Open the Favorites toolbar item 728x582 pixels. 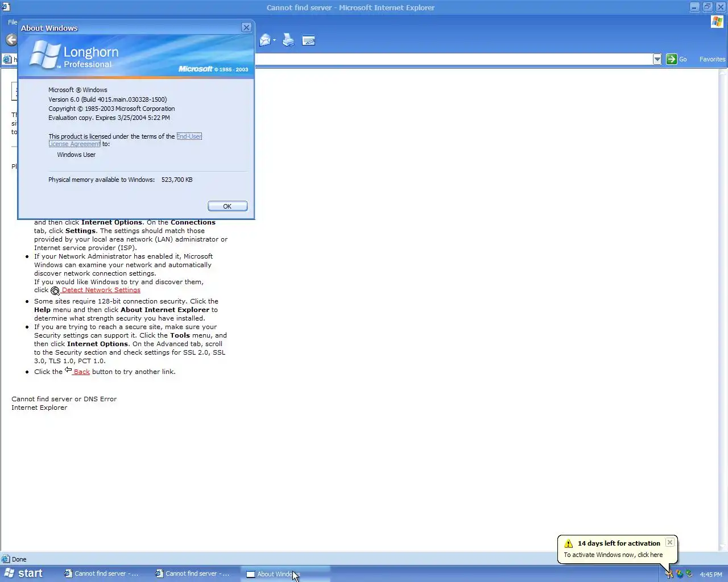click(x=712, y=59)
